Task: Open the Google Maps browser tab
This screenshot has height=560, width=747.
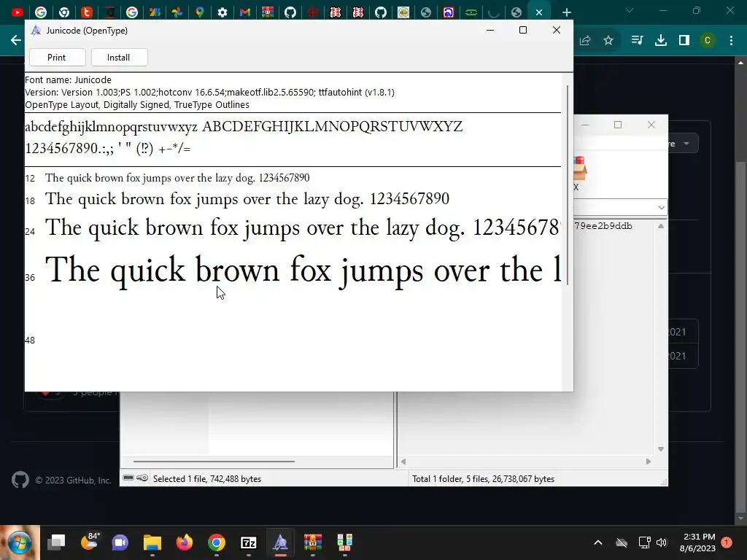Action: pyautogui.click(x=200, y=12)
